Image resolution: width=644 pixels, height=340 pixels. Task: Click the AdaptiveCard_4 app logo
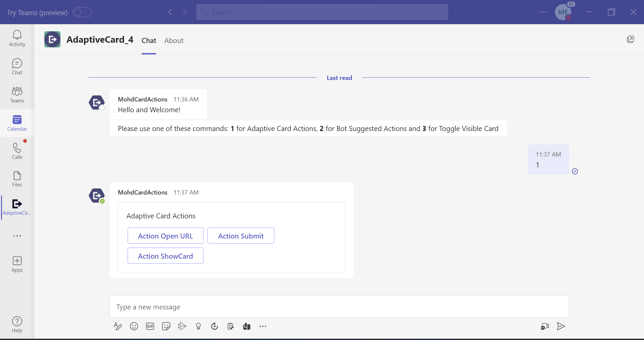[x=52, y=39]
